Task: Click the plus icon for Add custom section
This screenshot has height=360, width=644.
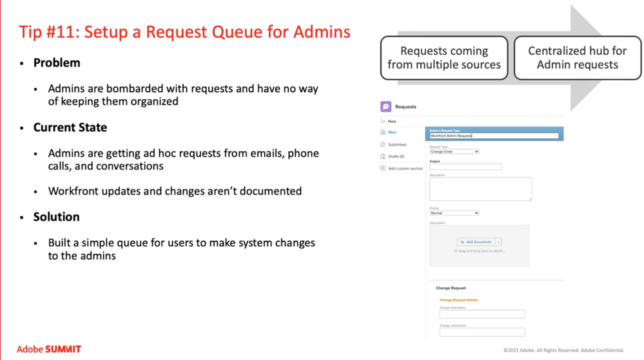Action: (x=383, y=169)
